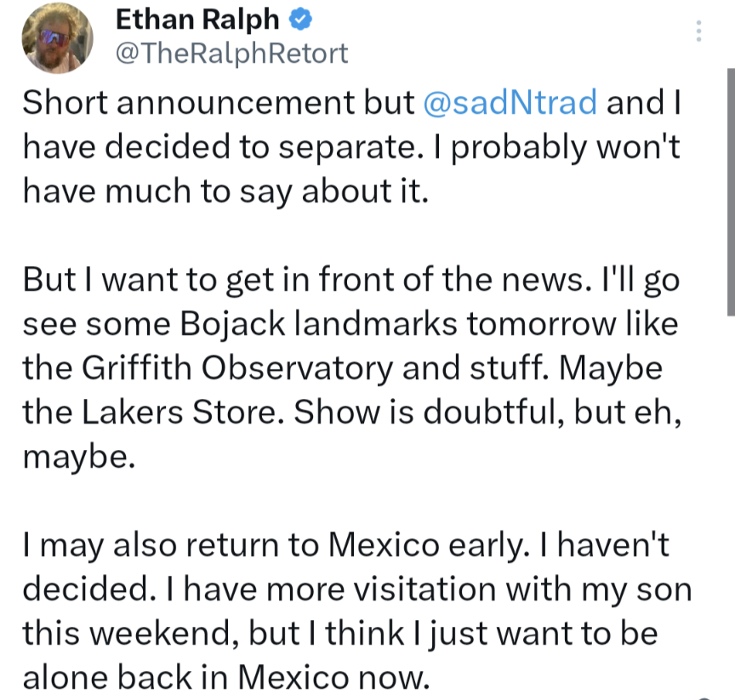This screenshot has width=735, height=700.
Task: Click the @TheRalphRetort handle
Action: (x=231, y=54)
